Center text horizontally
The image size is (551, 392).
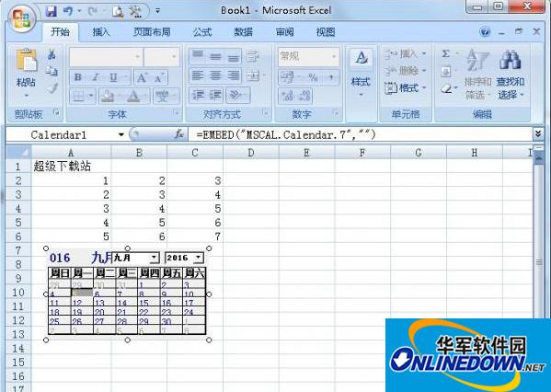pos(215,75)
